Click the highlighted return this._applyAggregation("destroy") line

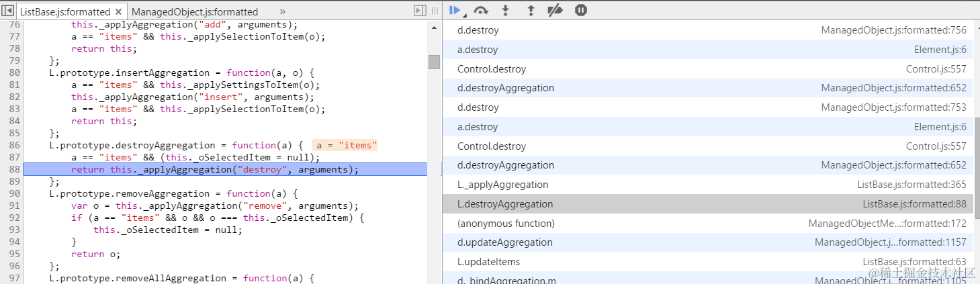coord(225,170)
